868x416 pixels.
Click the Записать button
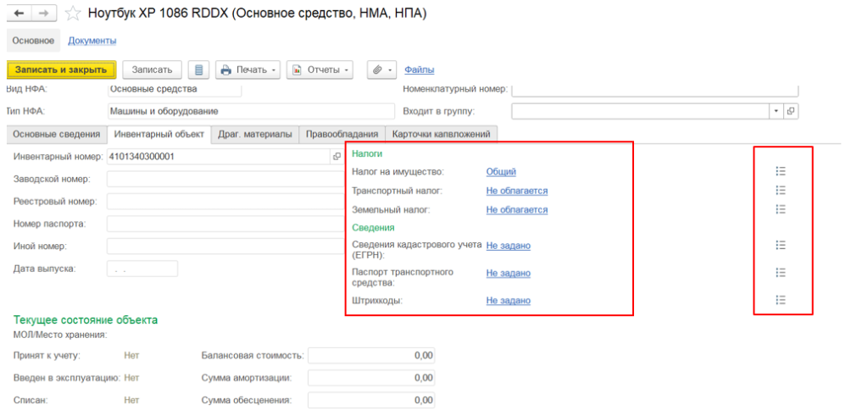click(x=152, y=70)
